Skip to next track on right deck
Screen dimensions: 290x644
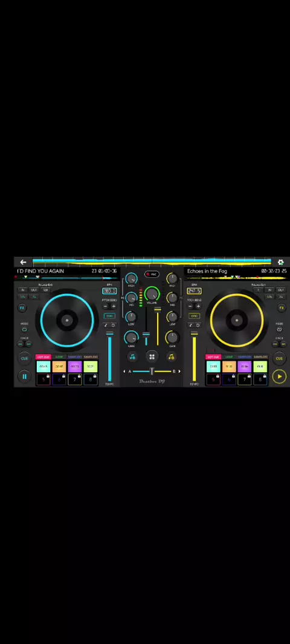coord(283,344)
